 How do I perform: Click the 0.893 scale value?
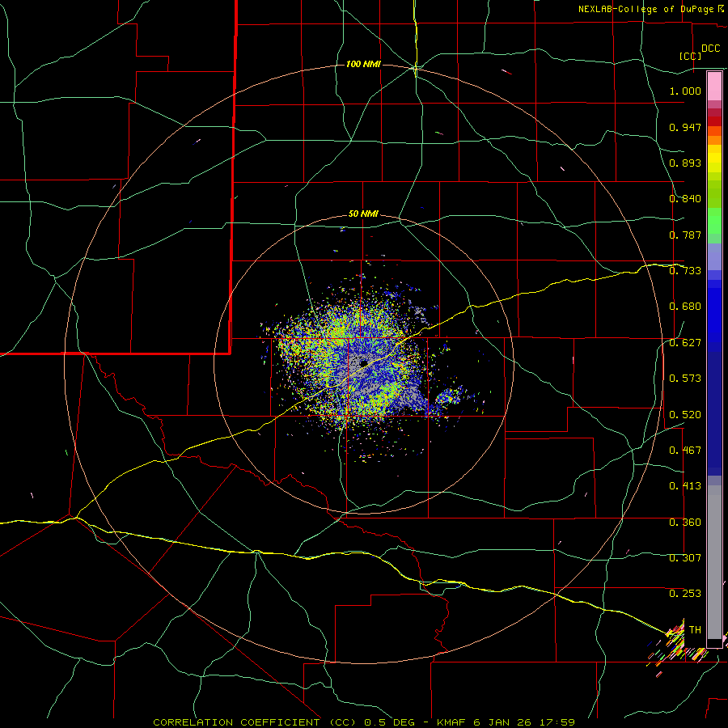point(685,163)
